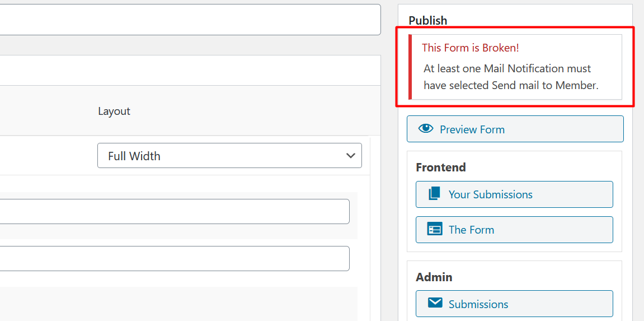644x321 pixels.
Task: Click the form layout icon beside The Form
Action: point(434,229)
